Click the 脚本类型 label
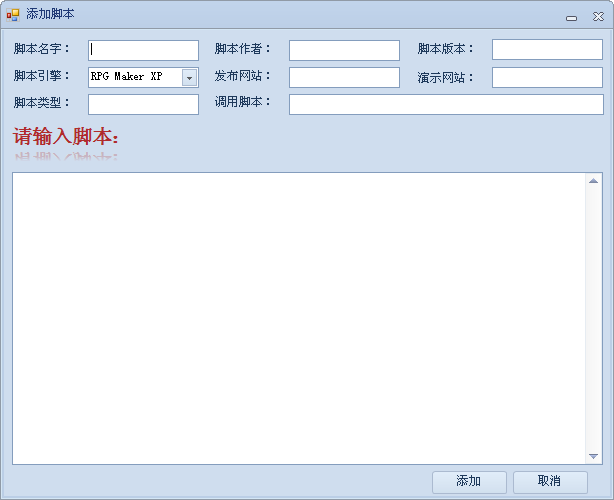The height and width of the screenshot is (500, 614). 42,103
